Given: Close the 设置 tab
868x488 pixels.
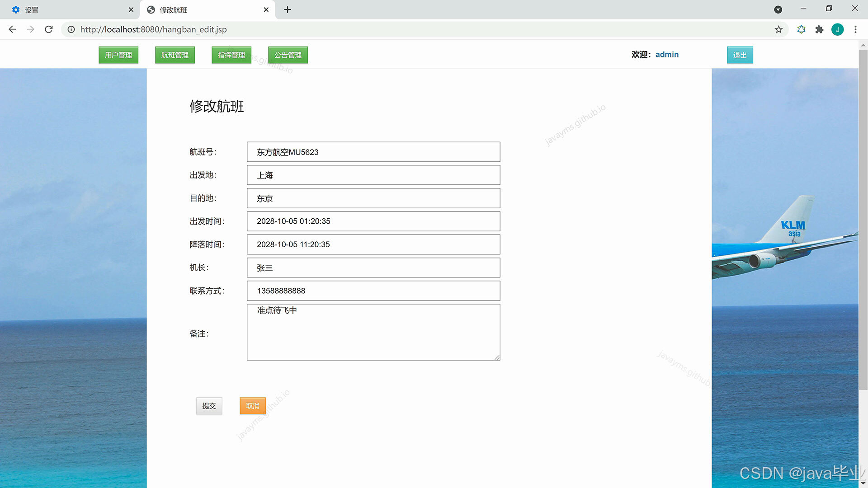Looking at the screenshot, I should [x=131, y=9].
